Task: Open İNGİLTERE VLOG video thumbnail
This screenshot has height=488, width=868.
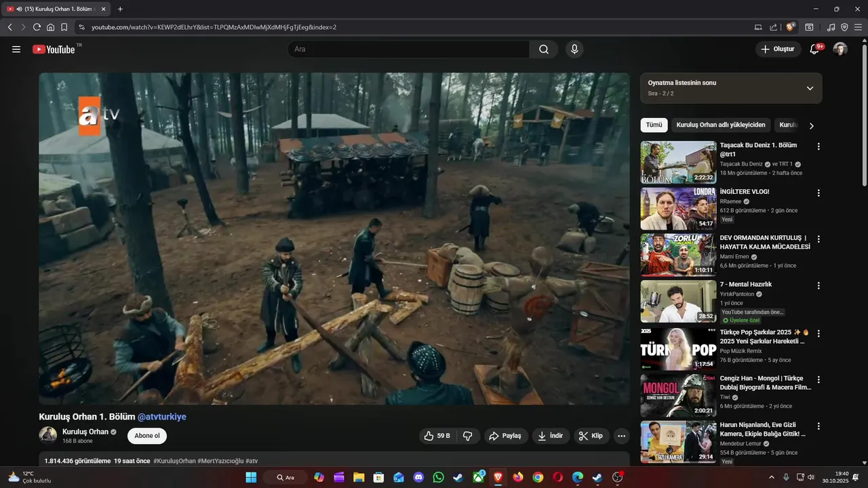Action: 678,209
